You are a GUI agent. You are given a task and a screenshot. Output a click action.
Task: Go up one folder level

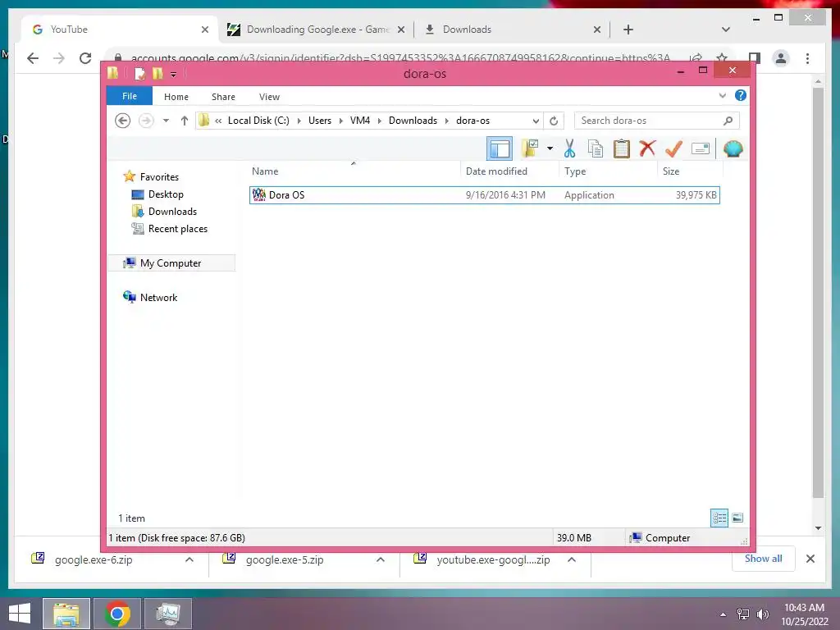point(185,121)
